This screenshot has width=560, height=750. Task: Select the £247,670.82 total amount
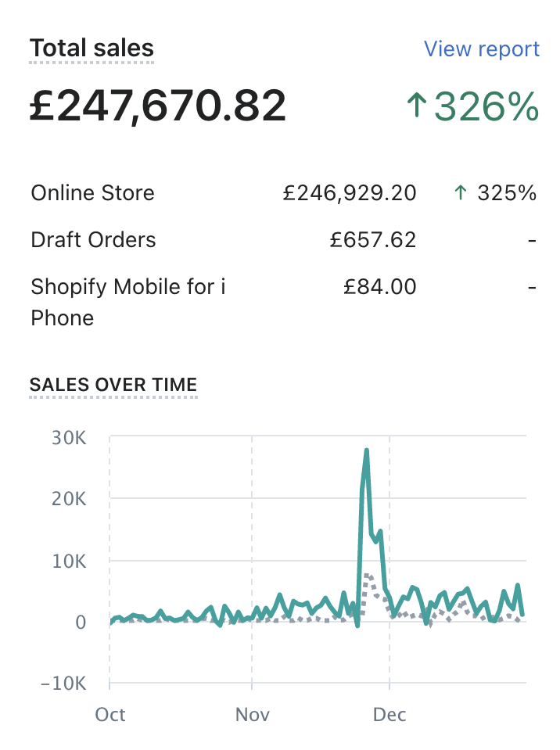(158, 106)
